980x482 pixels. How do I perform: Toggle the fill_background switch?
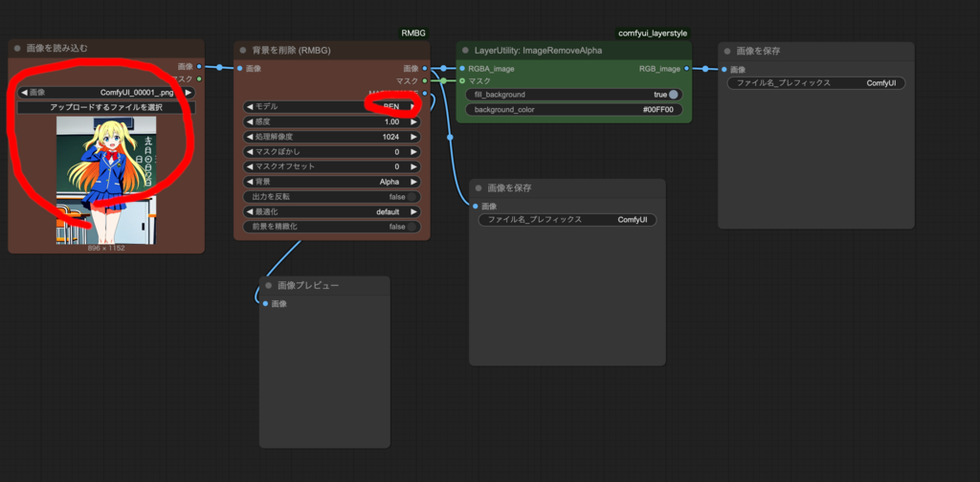coord(673,95)
